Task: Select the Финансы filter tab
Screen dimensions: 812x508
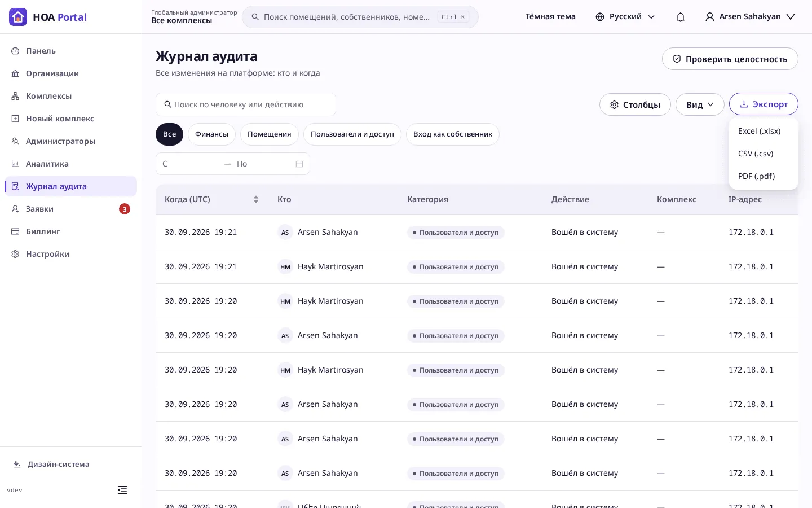Action: click(211, 134)
